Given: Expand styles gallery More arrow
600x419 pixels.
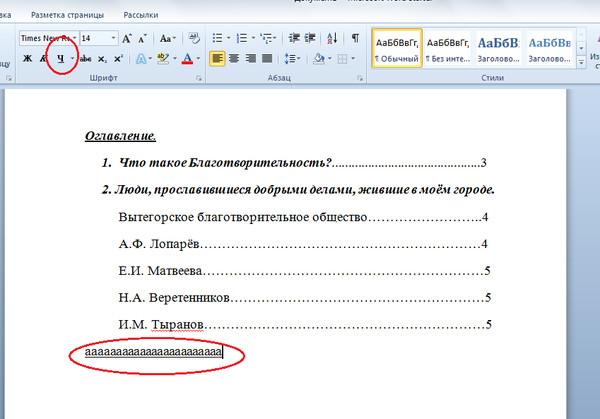Looking at the screenshot, I should tap(581, 62).
